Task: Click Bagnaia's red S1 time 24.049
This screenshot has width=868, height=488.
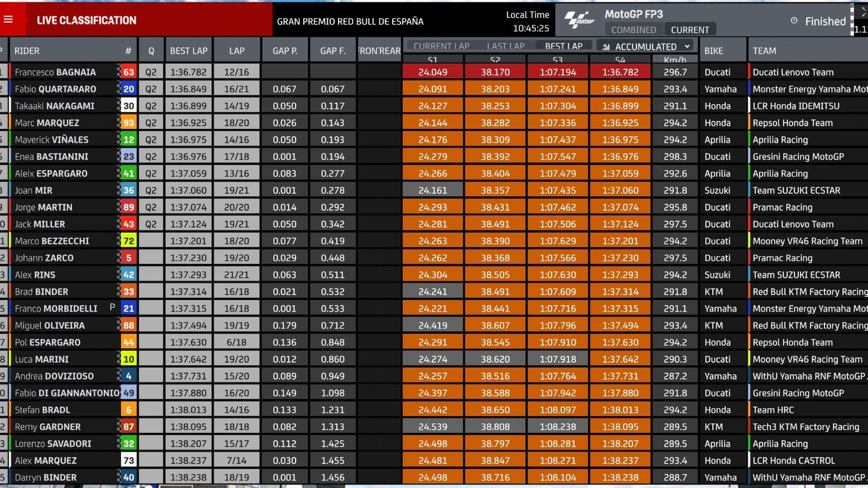Action: pyautogui.click(x=432, y=72)
